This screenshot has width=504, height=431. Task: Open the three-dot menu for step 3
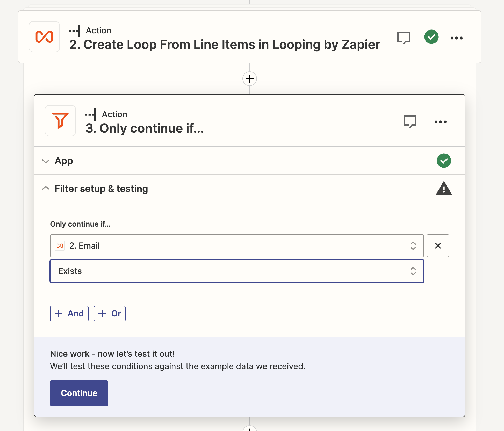[440, 122]
